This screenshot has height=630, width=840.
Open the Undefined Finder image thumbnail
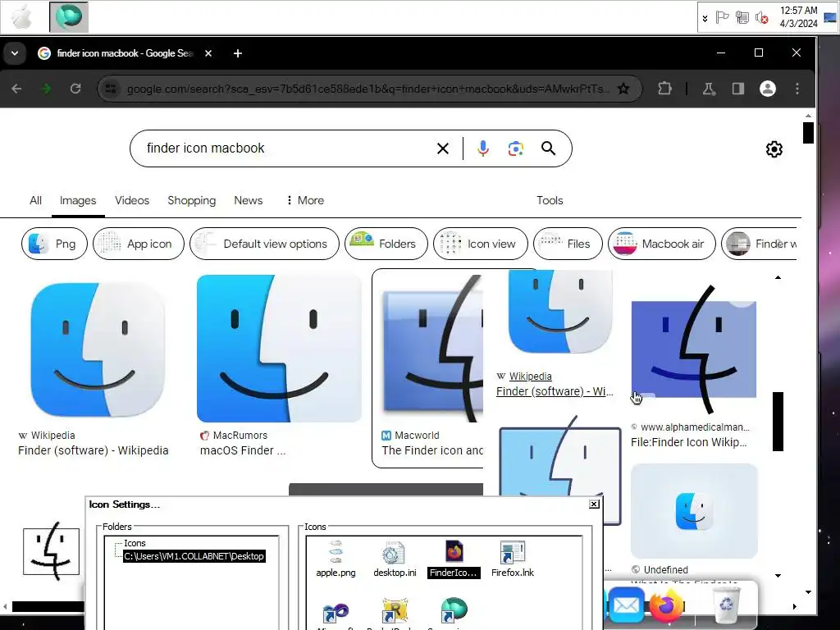[x=694, y=511]
